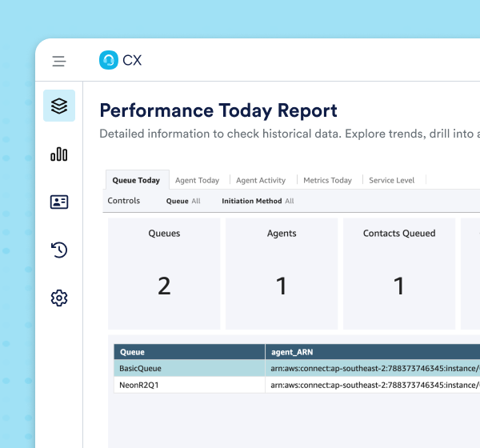Open the history clock sidebar icon

(x=59, y=250)
